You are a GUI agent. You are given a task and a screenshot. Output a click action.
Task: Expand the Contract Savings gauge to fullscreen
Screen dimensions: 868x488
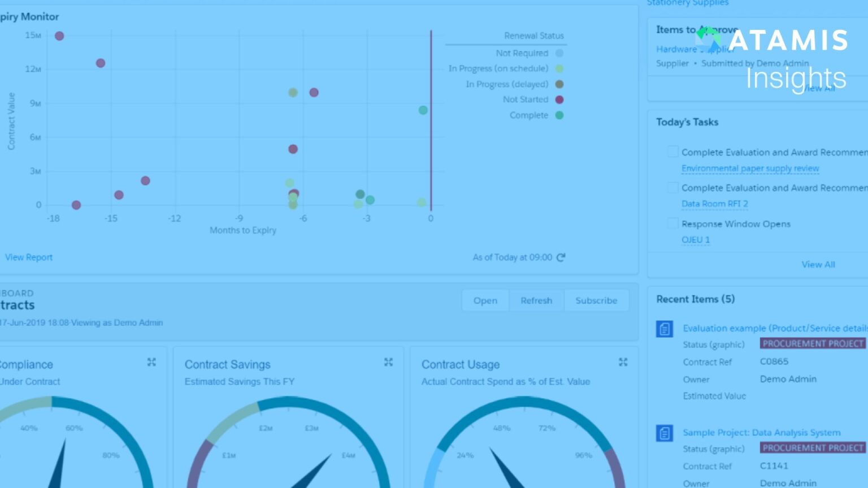[x=388, y=362]
